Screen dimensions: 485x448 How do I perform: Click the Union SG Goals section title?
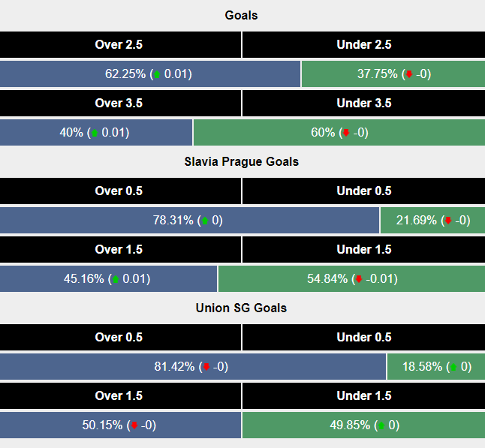[x=242, y=308]
